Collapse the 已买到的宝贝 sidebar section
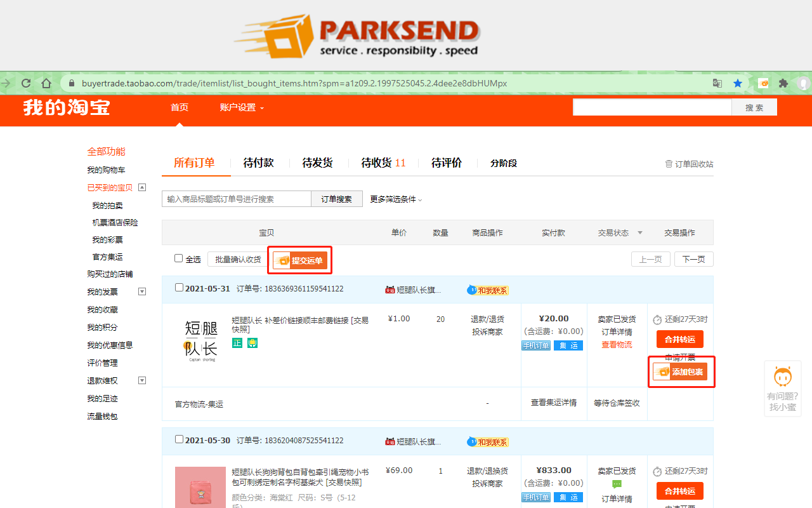 tap(142, 187)
